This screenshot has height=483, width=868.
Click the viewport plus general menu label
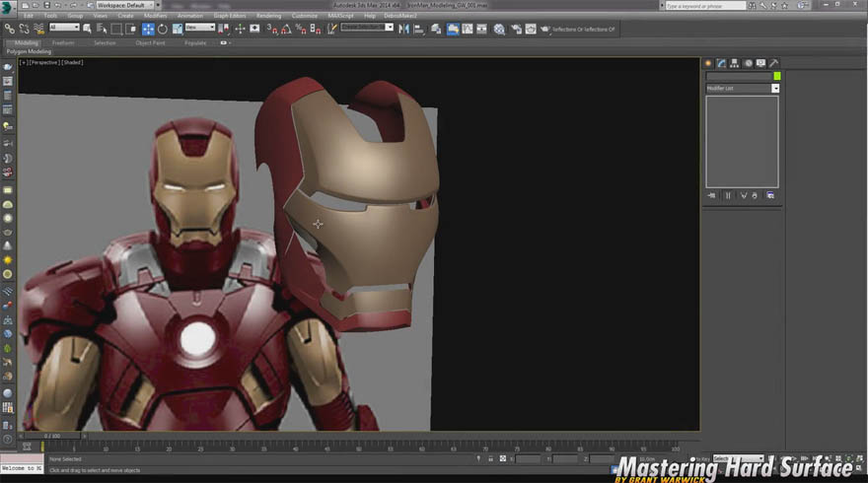point(23,62)
